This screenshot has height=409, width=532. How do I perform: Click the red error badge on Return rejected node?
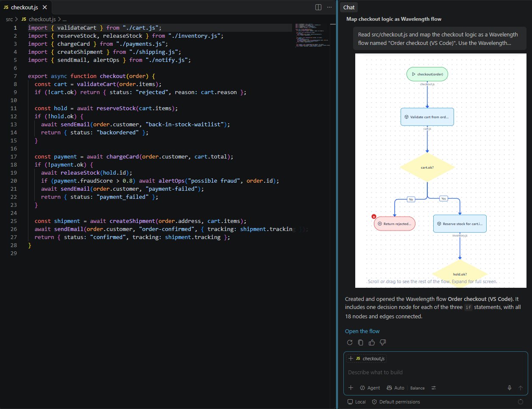(374, 217)
